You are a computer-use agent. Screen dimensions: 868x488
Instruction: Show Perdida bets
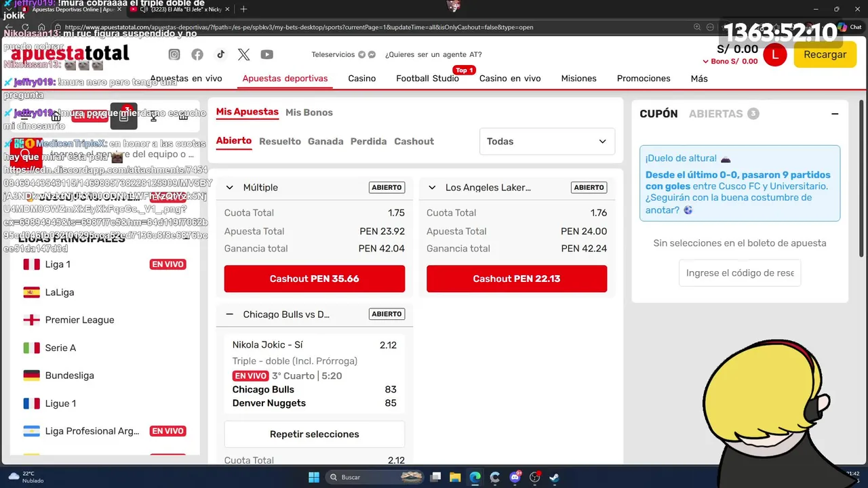pos(368,142)
